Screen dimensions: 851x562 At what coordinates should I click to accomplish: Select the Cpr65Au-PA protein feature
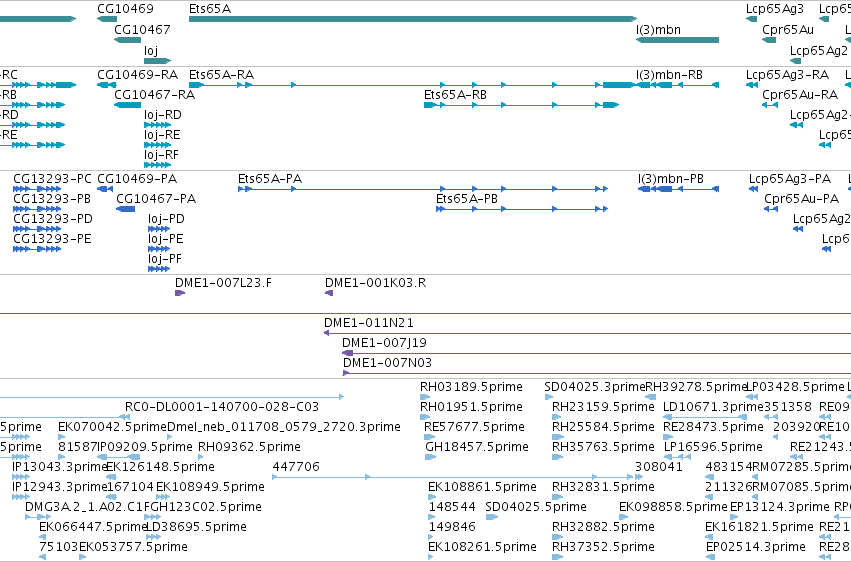[771, 209]
